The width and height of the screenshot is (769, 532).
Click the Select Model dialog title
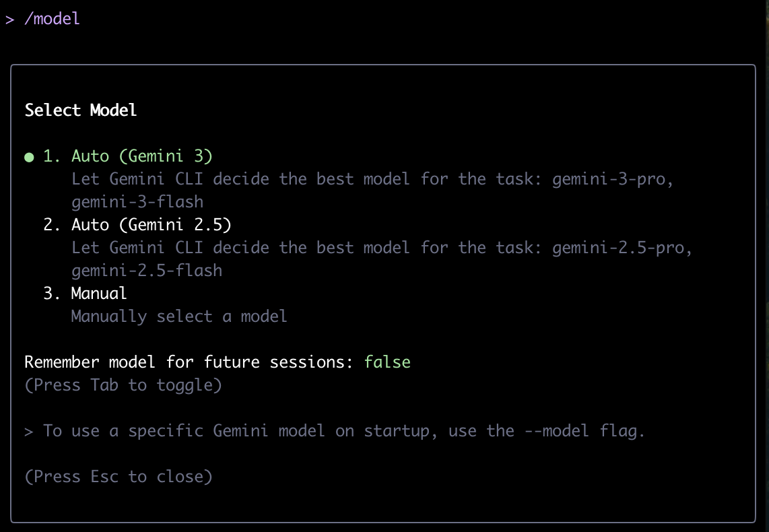pos(80,110)
